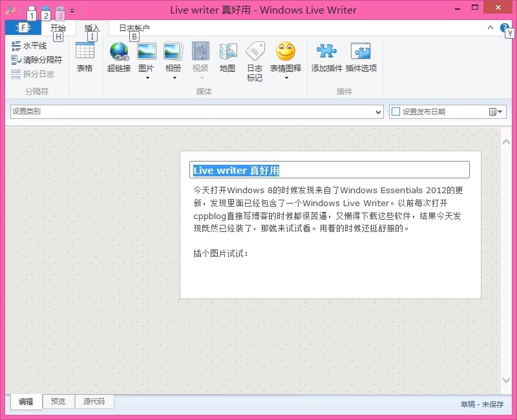Insert a map with 地图 icon
The width and height of the screenshot is (517, 420).
[x=227, y=57]
